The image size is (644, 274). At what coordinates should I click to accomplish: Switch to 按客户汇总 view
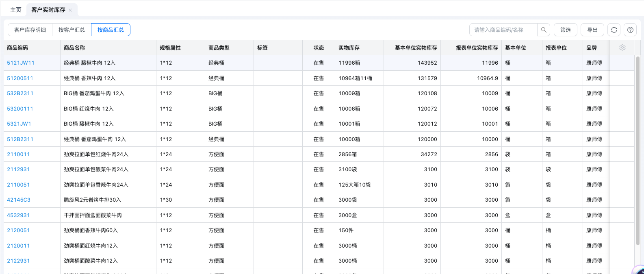point(72,30)
